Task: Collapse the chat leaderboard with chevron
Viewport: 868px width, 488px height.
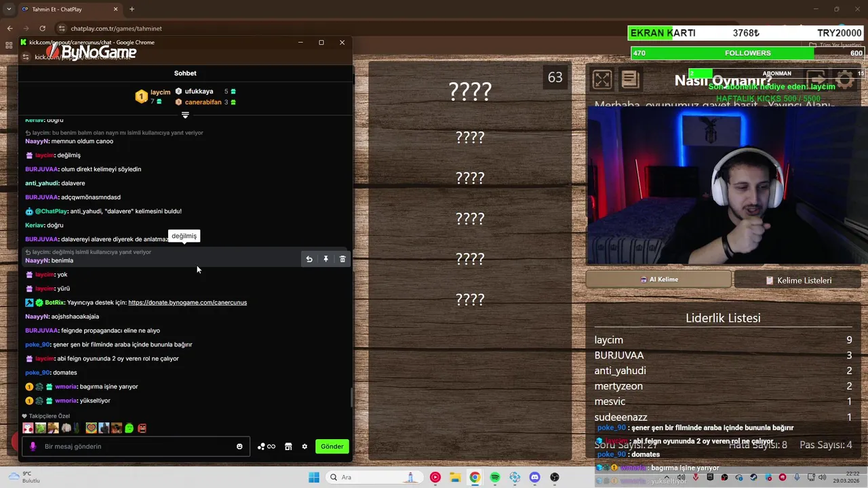Action: 185,115
